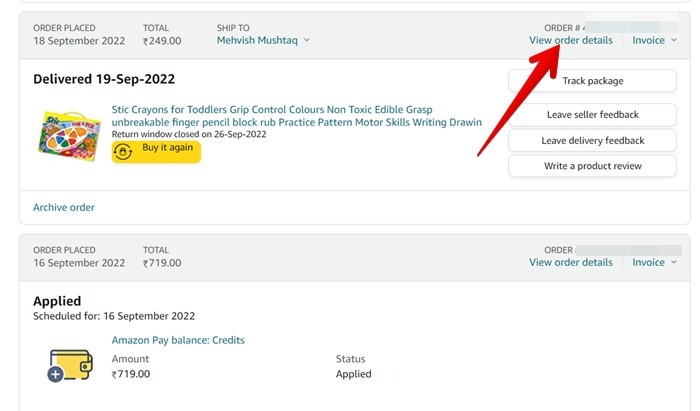The image size is (700, 411).
Task: Select bold 'Applied' heading
Action: click(57, 301)
